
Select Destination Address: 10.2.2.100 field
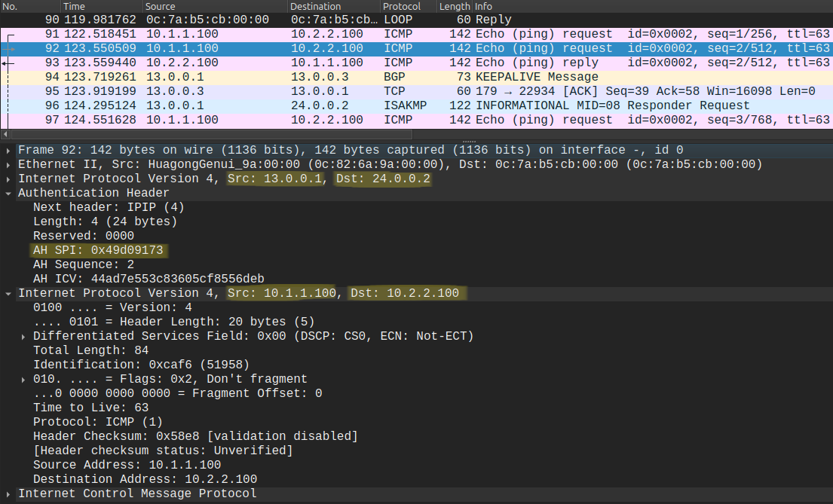tap(145, 480)
